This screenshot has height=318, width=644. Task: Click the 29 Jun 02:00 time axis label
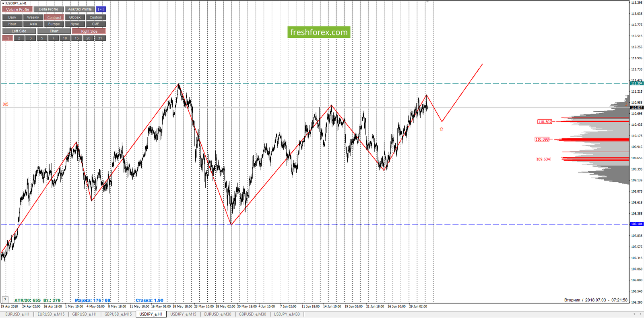(418, 306)
